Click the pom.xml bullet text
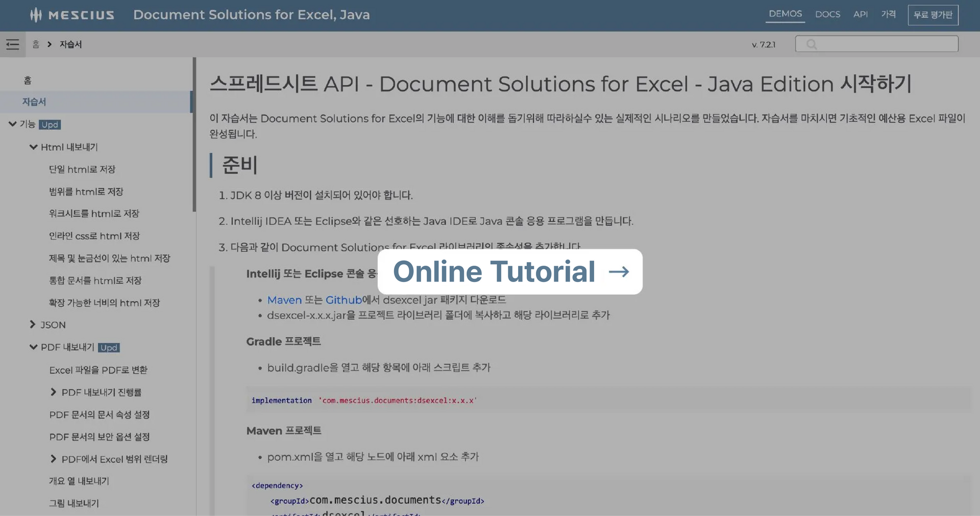The image size is (980, 516). coord(373,457)
